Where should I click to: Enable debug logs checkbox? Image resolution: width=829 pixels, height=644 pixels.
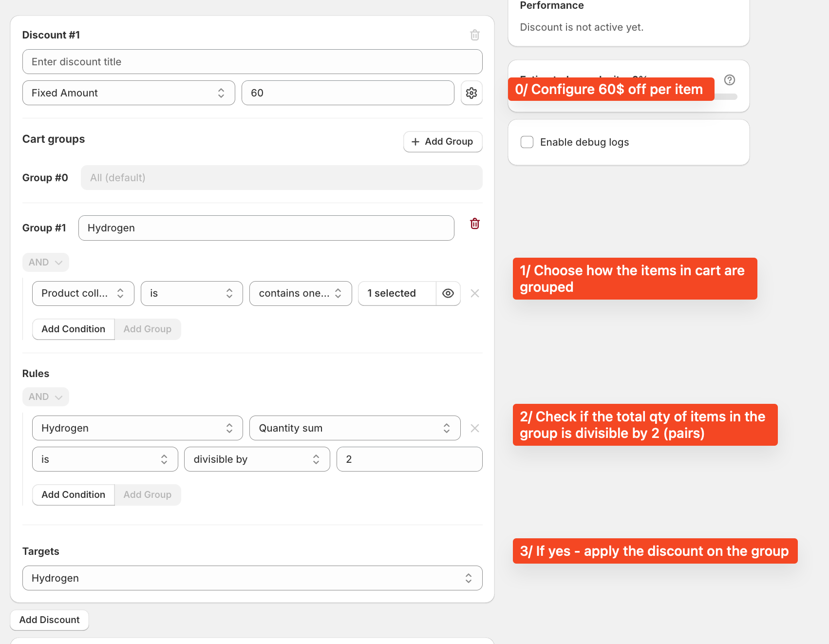pyautogui.click(x=527, y=142)
